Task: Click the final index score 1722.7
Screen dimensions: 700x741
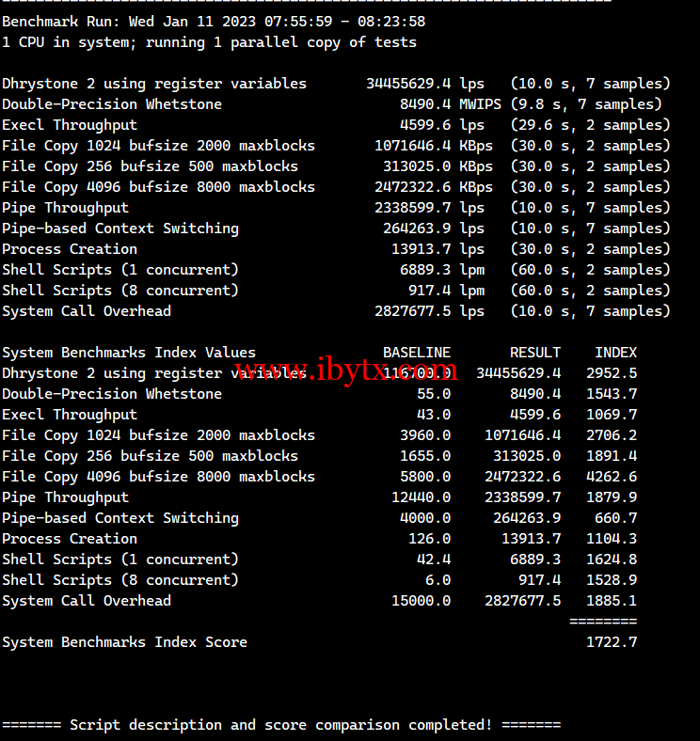Action: pos(611,642)
